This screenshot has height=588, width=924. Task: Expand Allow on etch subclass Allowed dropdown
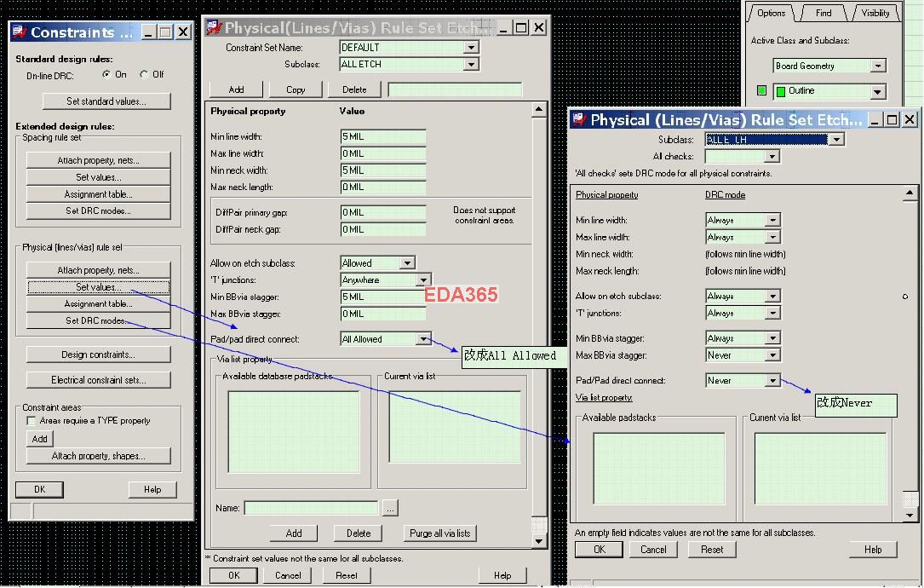pyautogui.click(x=407, y=263)
